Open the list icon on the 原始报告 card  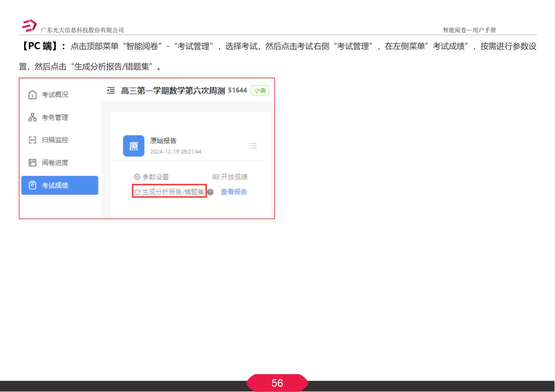click(253, 146)
